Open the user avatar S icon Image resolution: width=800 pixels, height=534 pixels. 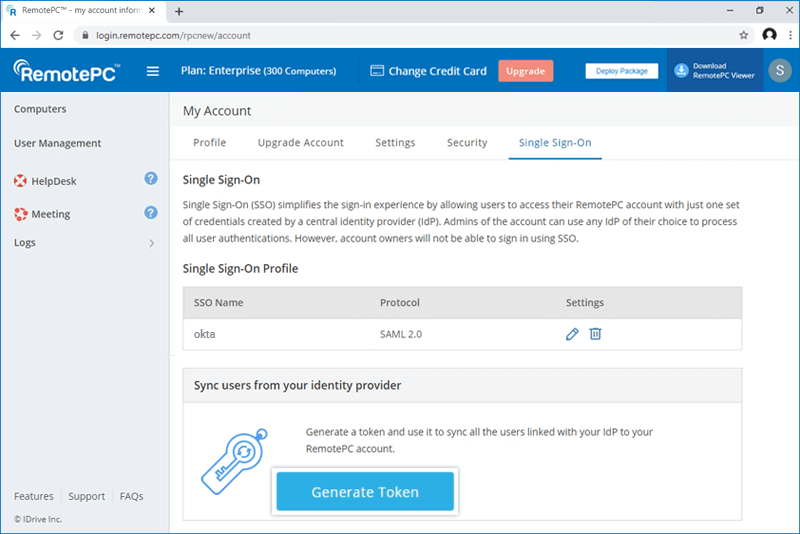pos(779,70)
